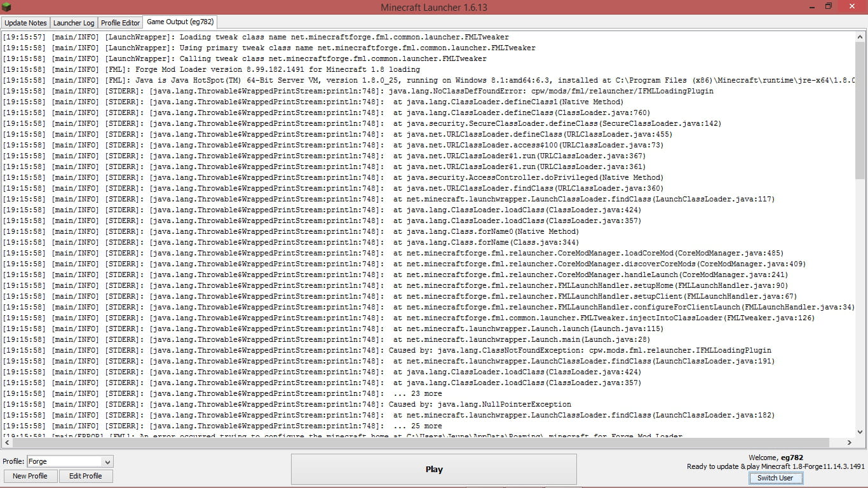Click the 'Caused by: java.lang.NullPointerException' line
The width and height of the screenshot is (868, 488).
coord(287,404)
